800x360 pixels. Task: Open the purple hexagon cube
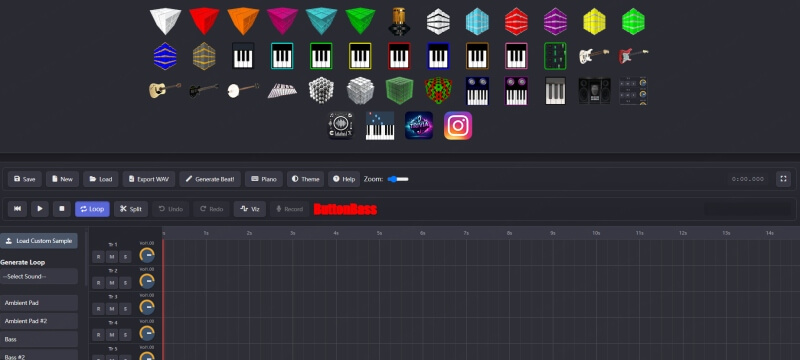tap(555, 22)
